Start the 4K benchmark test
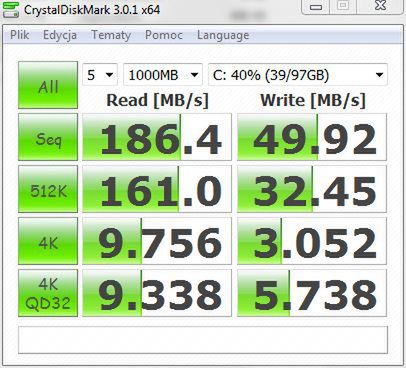The image size is (406, 368). tap(48, 241)
